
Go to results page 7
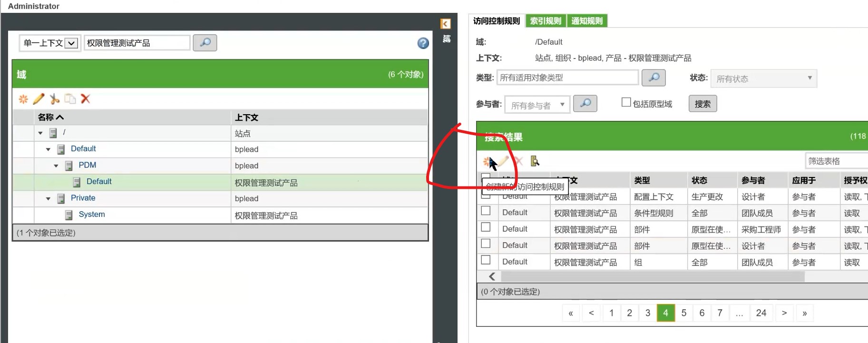[x=720, y=313]
